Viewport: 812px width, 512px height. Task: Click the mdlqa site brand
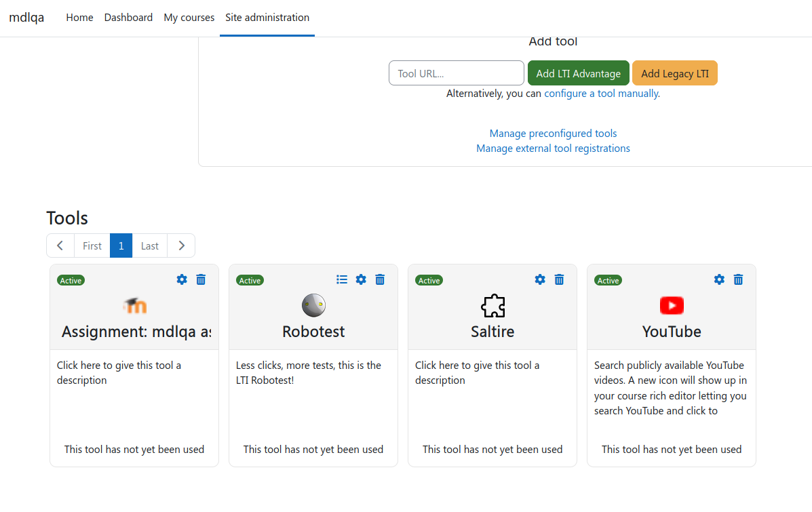(26, 17)
